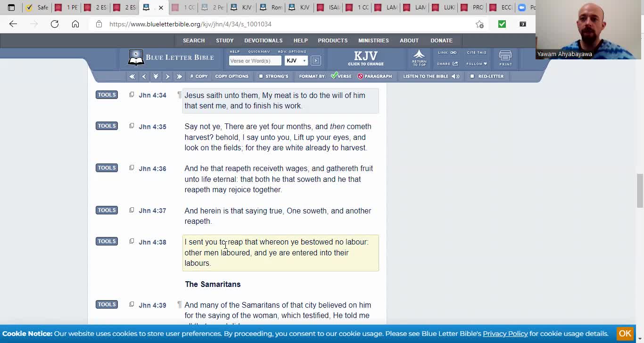Open Copy Options menu
Viewport: 644px width, 343px height.
[x=231, y=76]
